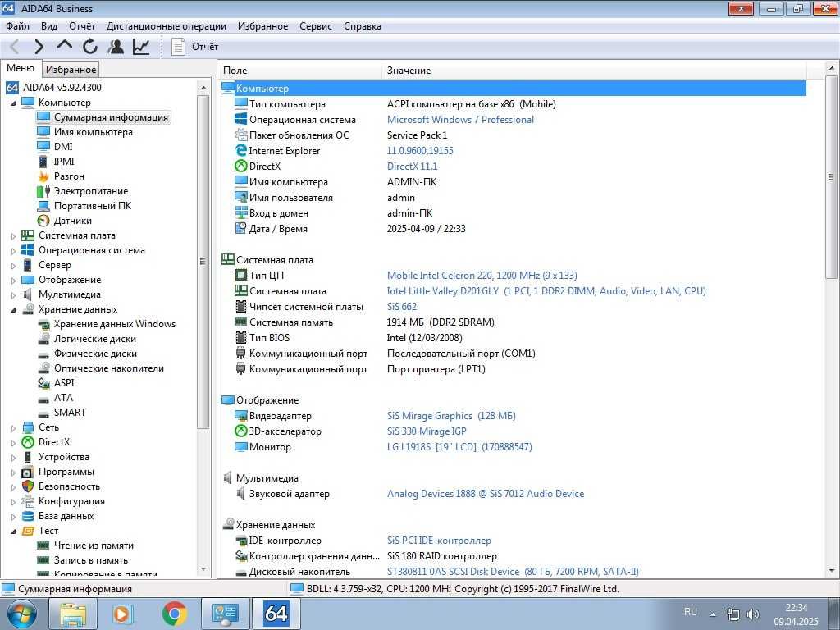Open the DirectX 11.1 link
Viewport: 840px width, 630px height.
412,166
